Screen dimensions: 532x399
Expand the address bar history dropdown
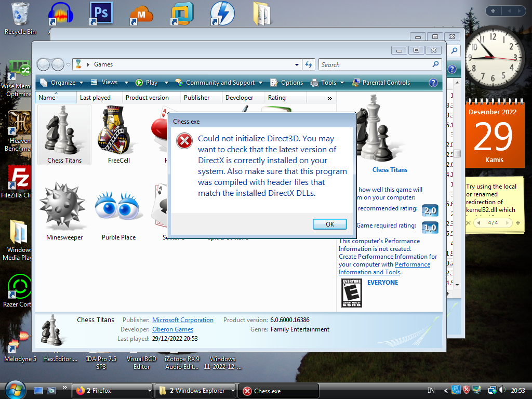click(x=297, y=65)
